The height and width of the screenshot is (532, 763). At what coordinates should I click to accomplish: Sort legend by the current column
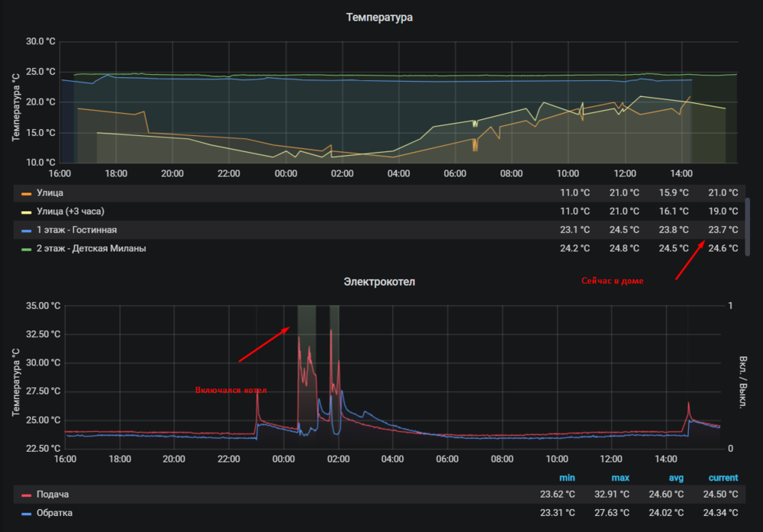click(x=723, y=478)
